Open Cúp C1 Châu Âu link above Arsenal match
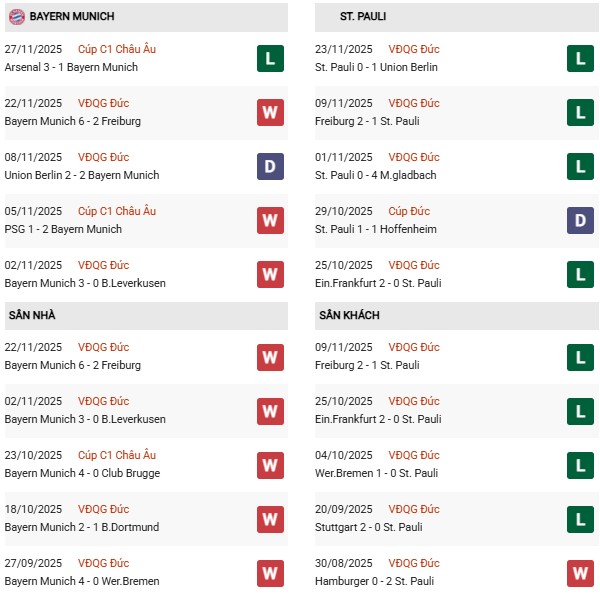 (x=119, y=49)
